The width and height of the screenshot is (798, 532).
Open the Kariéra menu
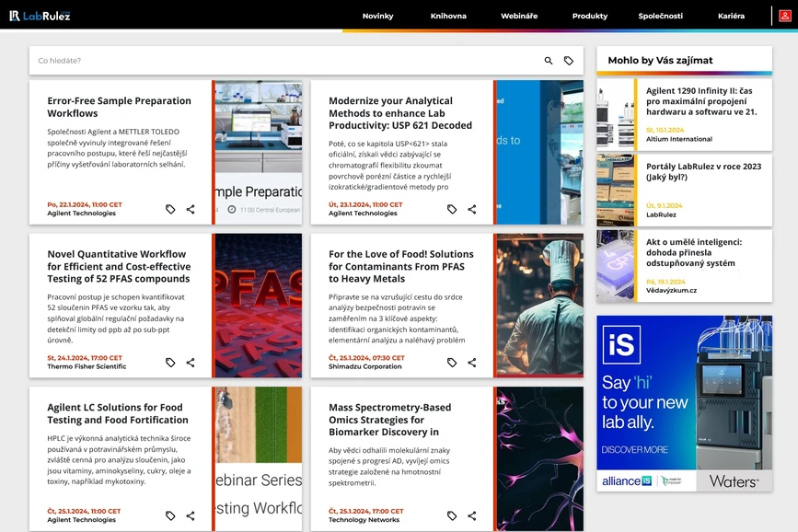(x=732, y=16)
